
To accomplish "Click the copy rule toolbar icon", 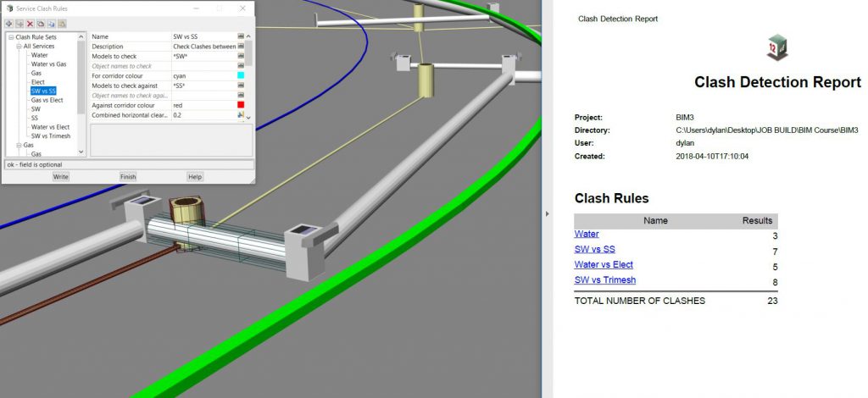I will point(40,24).
